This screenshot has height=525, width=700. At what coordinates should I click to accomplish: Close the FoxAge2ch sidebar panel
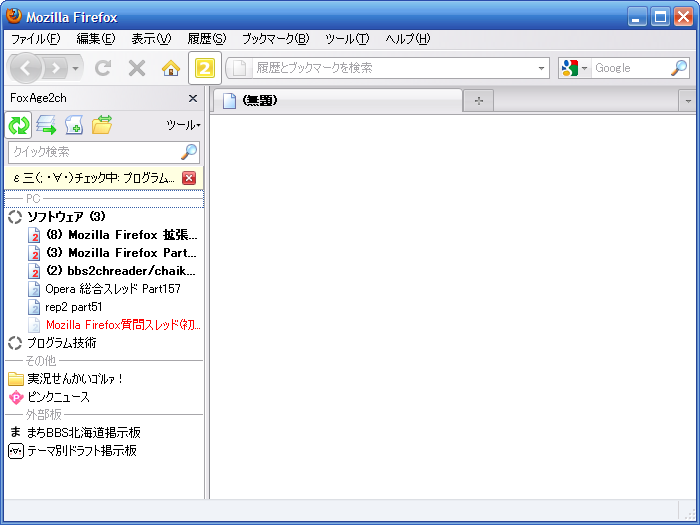coord(193,98)
